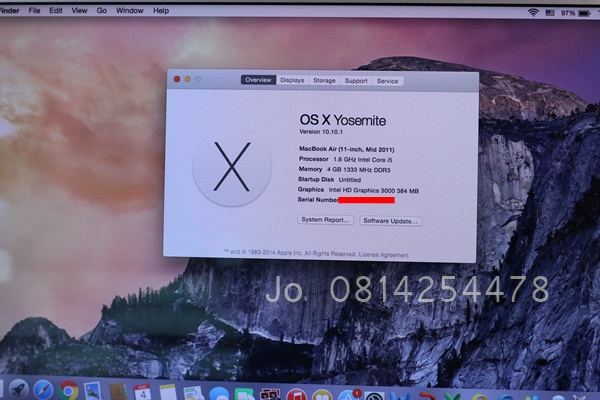Image resolution: width=600 pixels, height=400 pixels.
Task: Click the Version 10.10.1 text
Action: pyautogui.click(x=321, y=132)
